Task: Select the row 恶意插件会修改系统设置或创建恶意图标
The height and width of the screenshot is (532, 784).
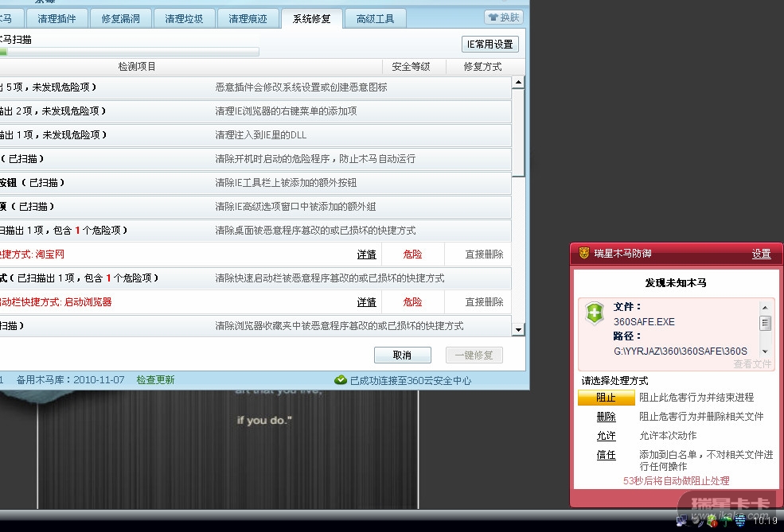Action: click(255, 87)
